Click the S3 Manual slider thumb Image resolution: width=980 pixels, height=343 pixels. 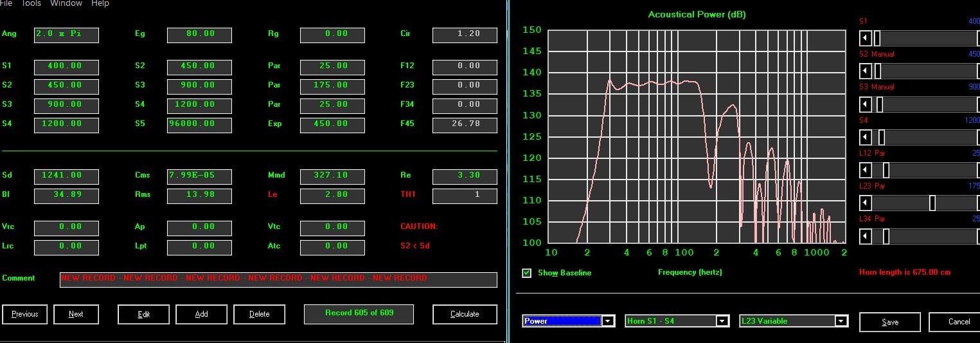pos(880,104)
